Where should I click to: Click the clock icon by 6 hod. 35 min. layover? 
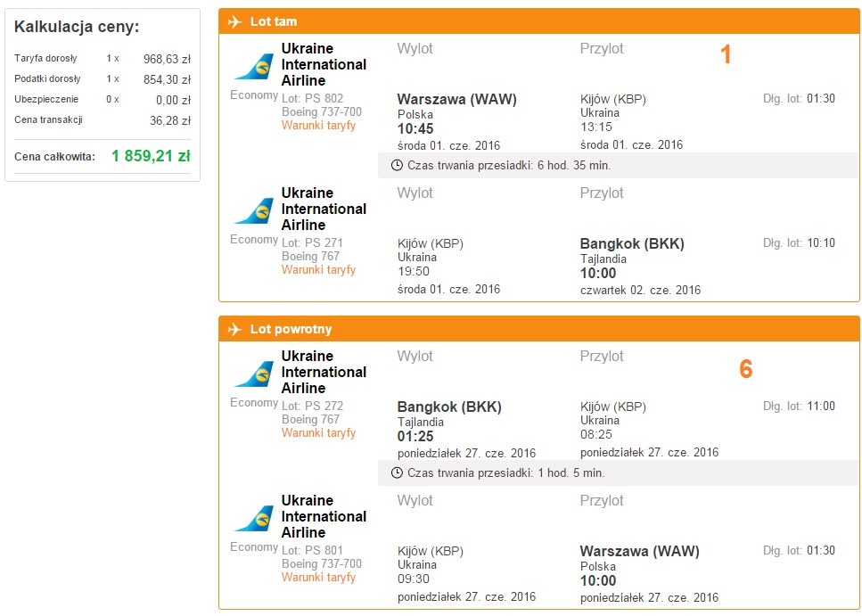[397, 166]
